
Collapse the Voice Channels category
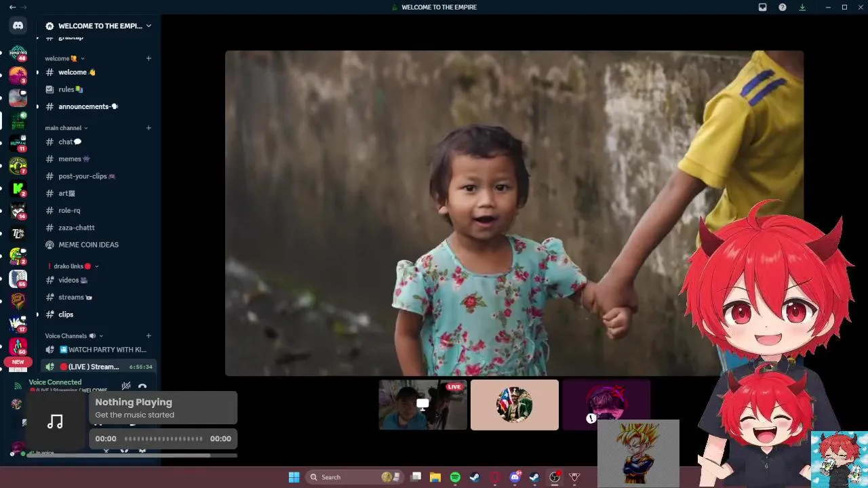74,335
